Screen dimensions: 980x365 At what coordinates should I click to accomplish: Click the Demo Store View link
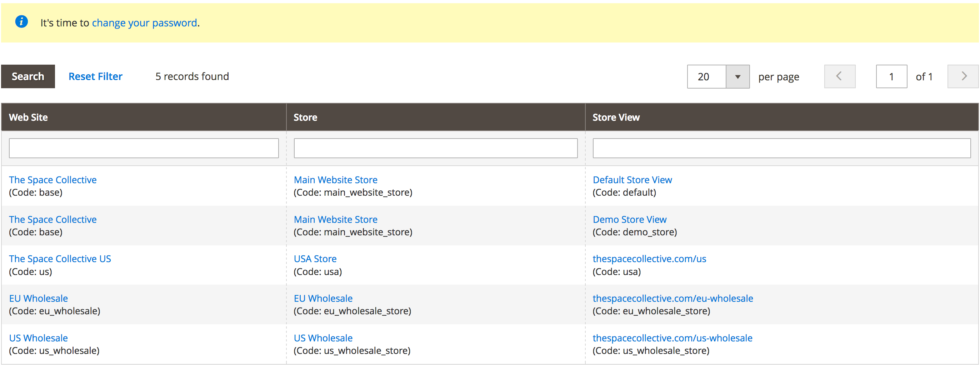(630, 219)
